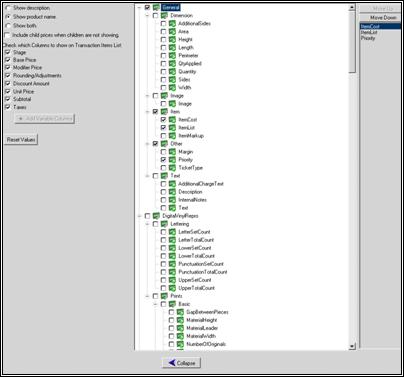Collapse the Basic tree node under Prints

click(x=155, y=304)
